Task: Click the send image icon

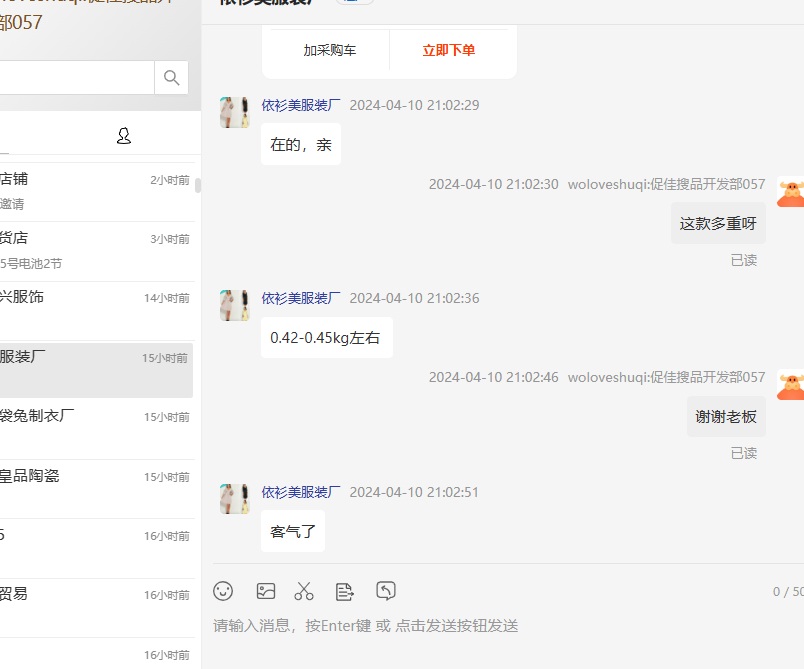Action: point(265,591)
